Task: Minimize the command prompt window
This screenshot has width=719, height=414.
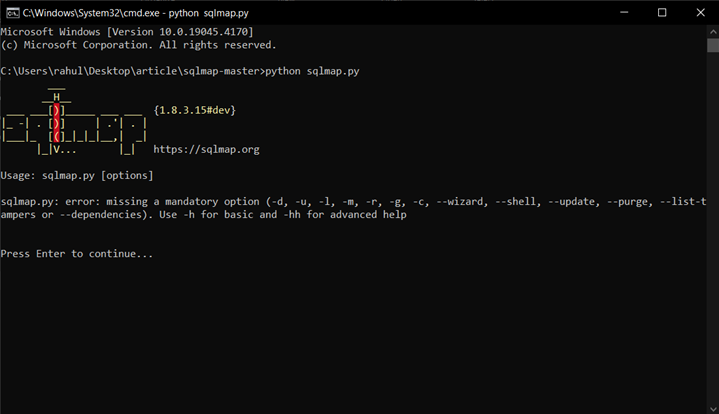Action: (x=617, y=12)
